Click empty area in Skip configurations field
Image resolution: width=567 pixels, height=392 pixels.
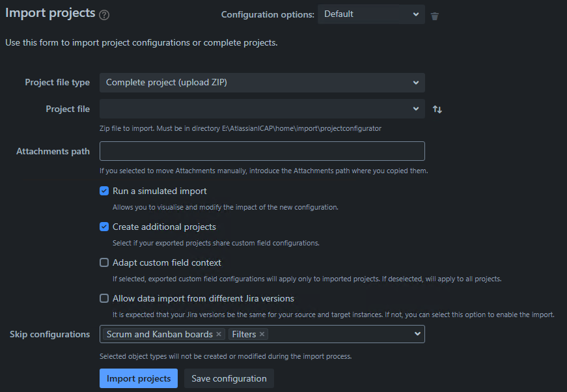click(x=339, y=334)
